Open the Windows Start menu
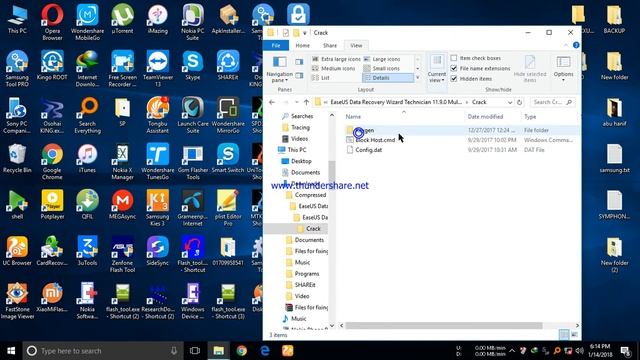The image size is (640, 360). (11, 351)
